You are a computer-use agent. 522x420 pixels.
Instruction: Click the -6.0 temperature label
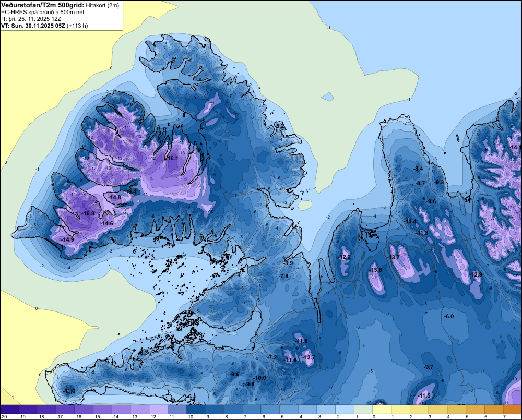(449, 316)
